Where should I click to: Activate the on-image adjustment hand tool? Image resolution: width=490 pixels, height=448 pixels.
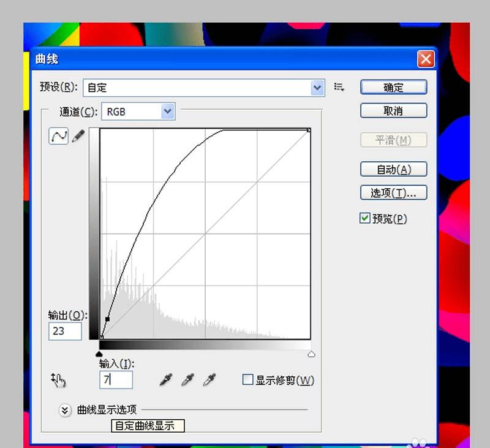(58, 380)
